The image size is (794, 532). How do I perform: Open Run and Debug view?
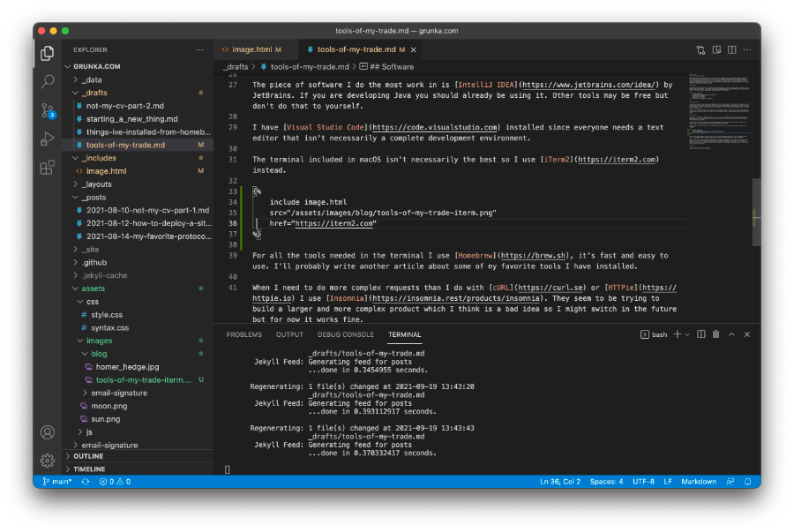pos(47,139)
